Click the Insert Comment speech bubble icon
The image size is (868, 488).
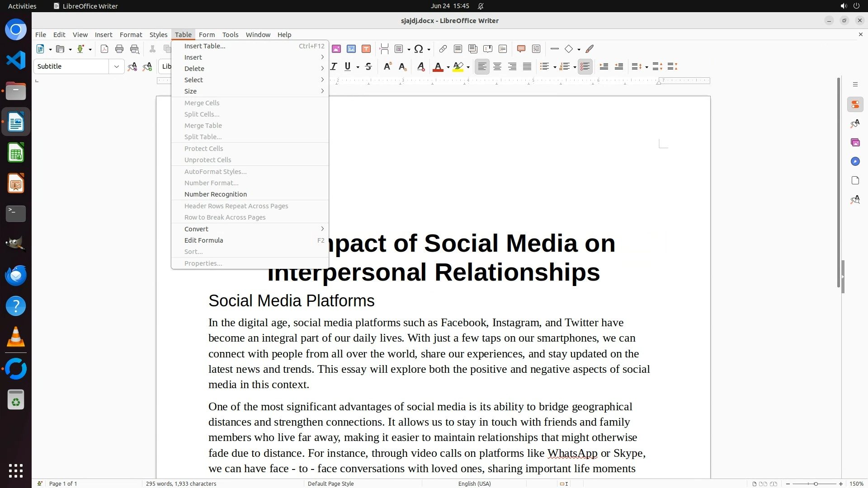tap(521, 49)
